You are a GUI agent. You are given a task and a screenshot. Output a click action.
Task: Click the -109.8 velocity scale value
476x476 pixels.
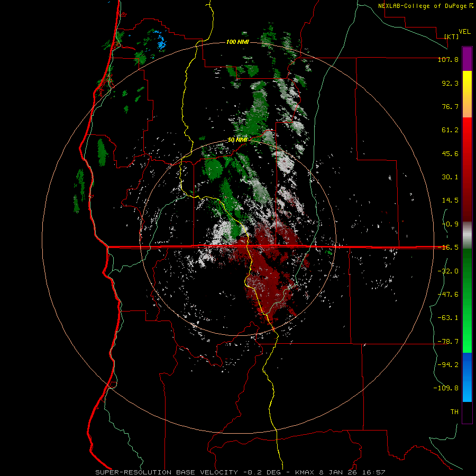coord(446,388)
